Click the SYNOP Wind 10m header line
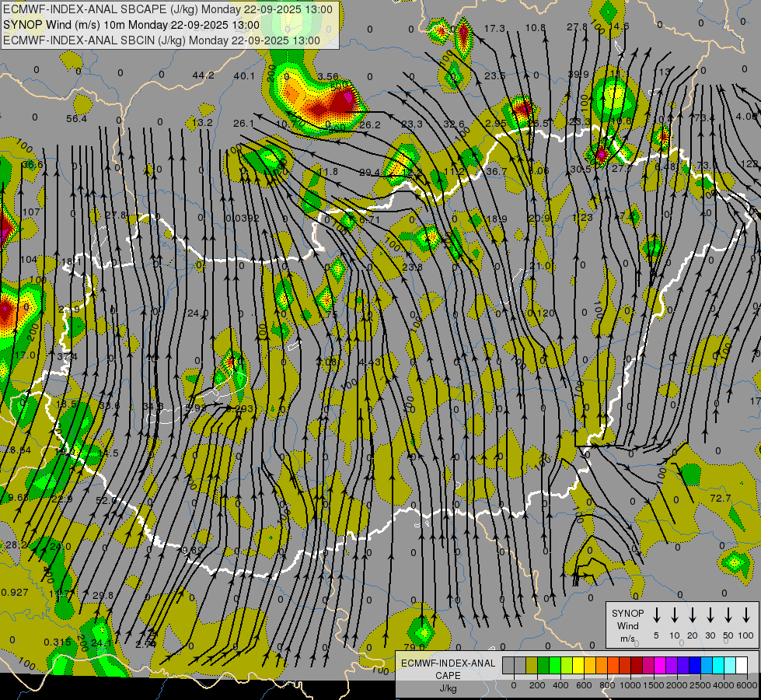 pos(131,25)
